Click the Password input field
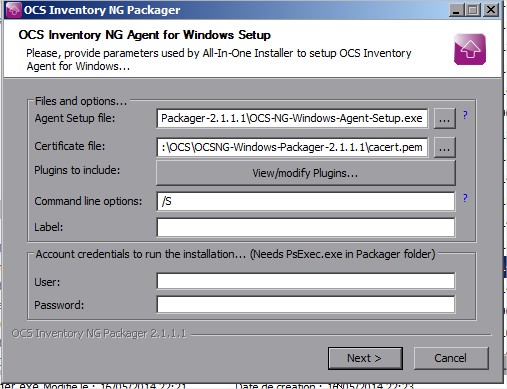The width and height of the screenshot is (507, 389). click(305, 304)
